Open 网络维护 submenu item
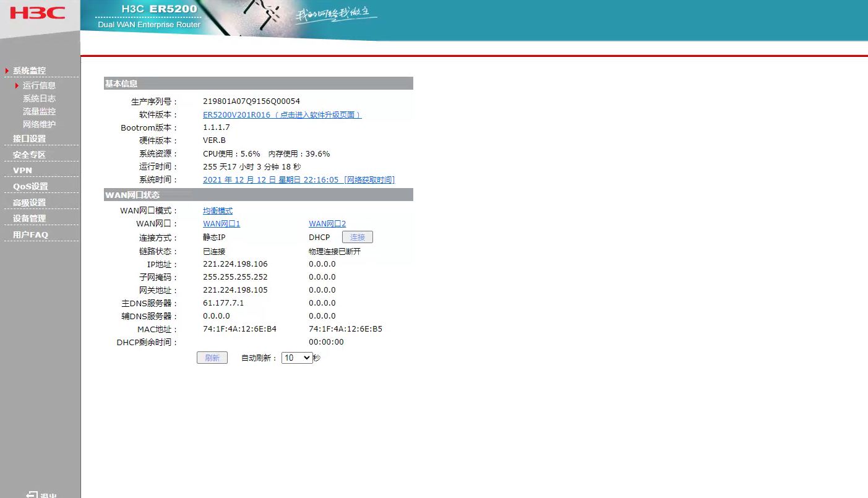Image resolution: width=868 pixels, height=498 pixels. click(40, 124)
